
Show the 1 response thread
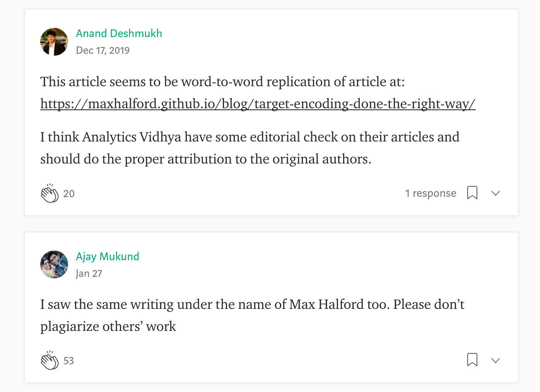431,193
